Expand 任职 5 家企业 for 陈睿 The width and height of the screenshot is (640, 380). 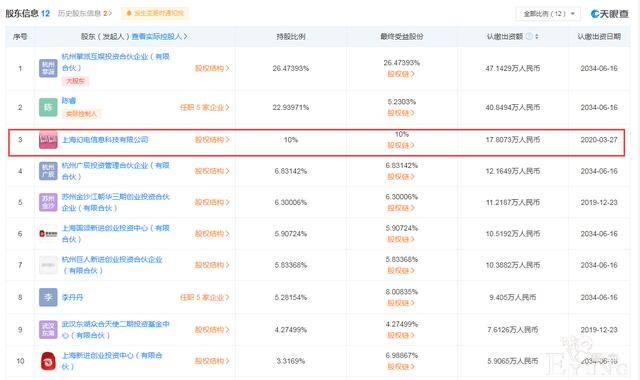(x=205, y=107)
